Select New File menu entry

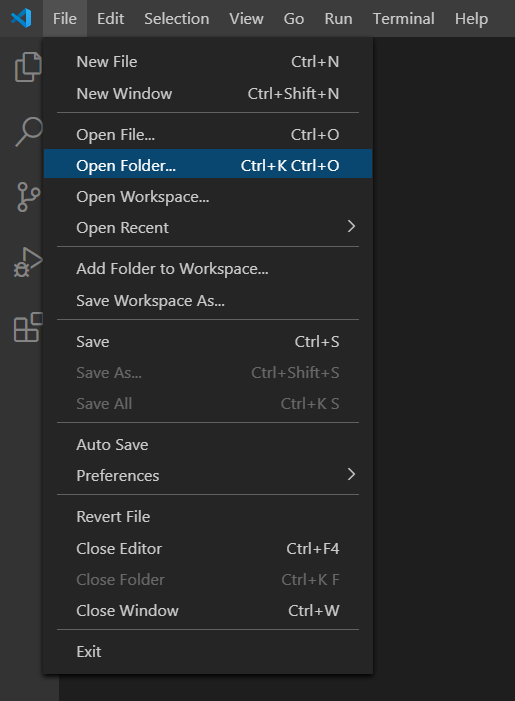(208, 62)
